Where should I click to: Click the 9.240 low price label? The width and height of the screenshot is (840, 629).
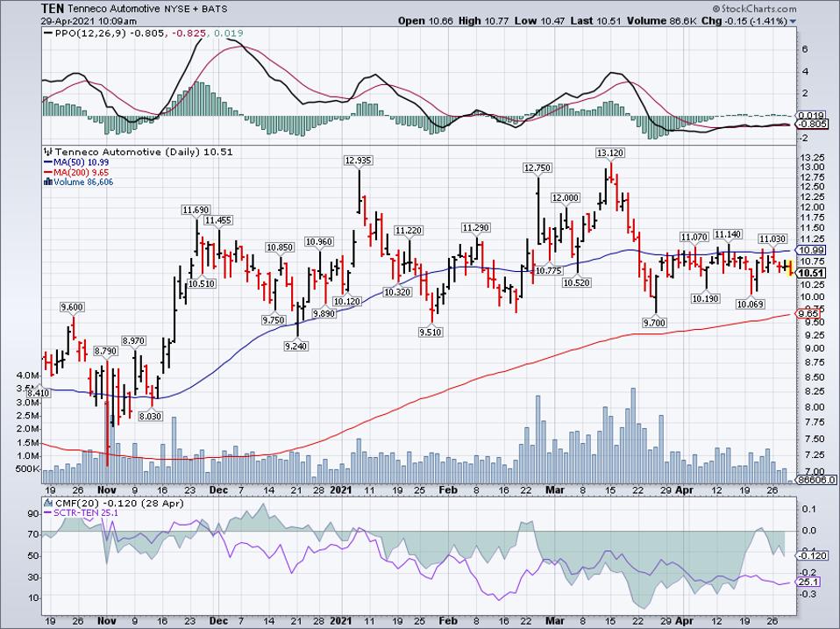coord(296,347)
